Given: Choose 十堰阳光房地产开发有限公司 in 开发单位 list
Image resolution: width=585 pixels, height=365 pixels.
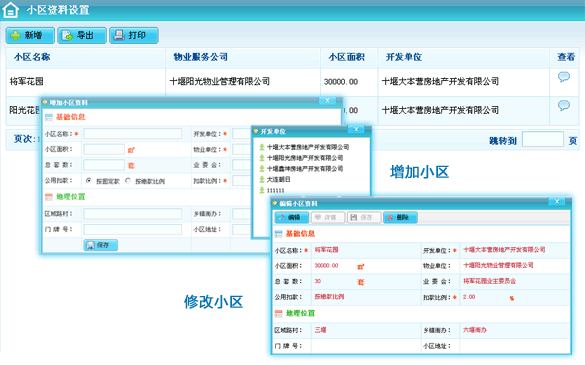Looking at the screenshot, I should (x=305, y=158).
